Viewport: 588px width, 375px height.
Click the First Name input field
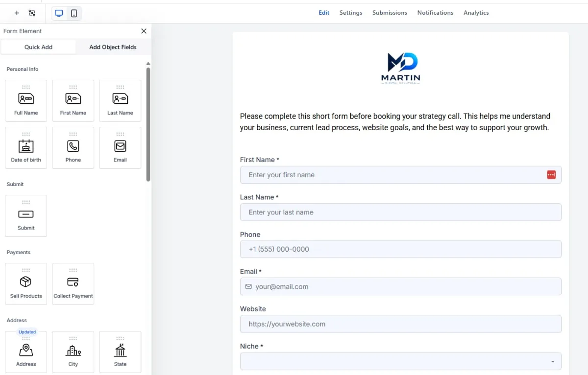400,175
